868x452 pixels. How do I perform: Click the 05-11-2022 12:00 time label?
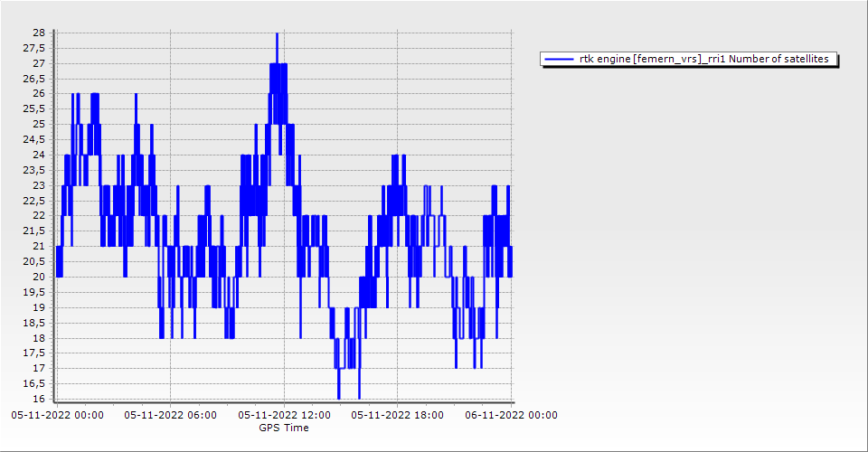click(x=283, y=416)
